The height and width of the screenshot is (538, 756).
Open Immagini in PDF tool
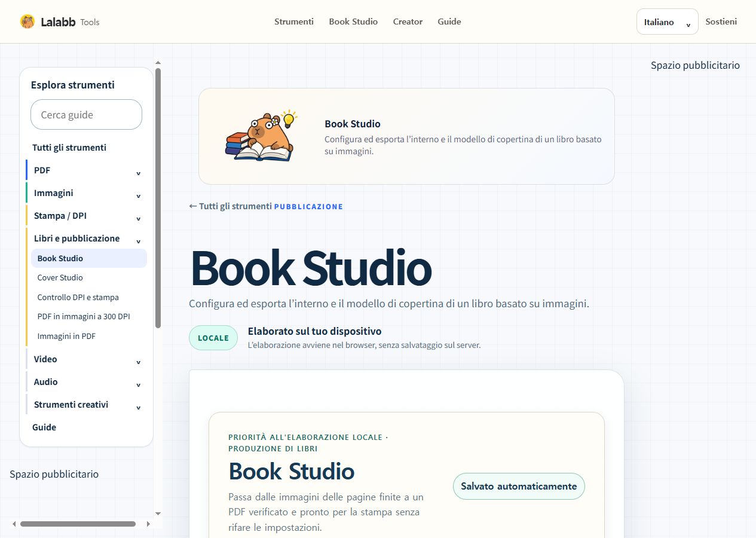coord(66,336)
